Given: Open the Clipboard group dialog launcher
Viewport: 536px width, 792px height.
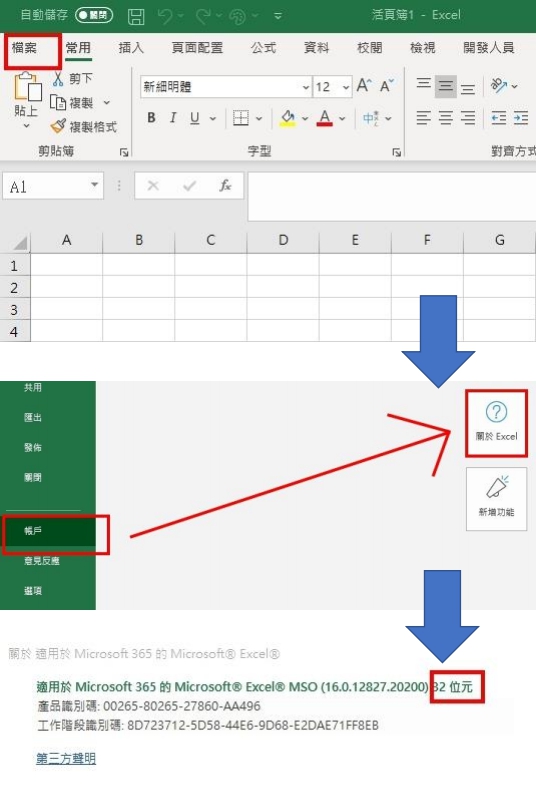Looking at the screenshot, I should tap(124, 152).
